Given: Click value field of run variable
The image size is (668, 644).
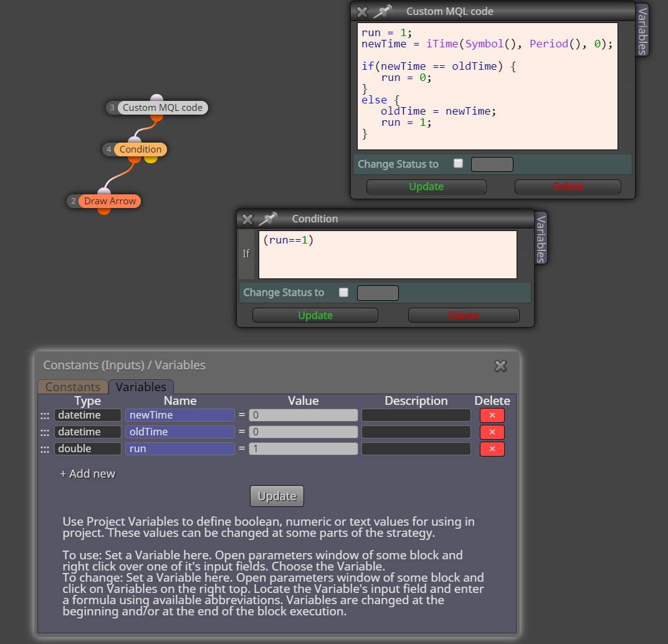Looking at the screenshot, I should tap(303, 449).
